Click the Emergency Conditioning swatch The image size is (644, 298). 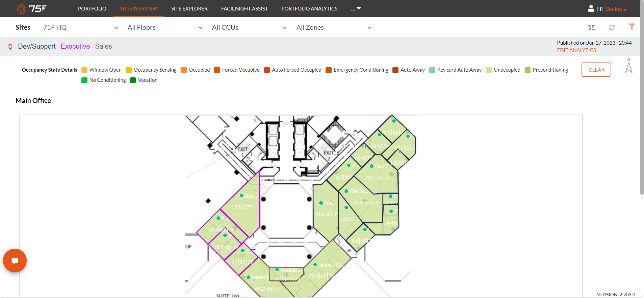point(329,70)
